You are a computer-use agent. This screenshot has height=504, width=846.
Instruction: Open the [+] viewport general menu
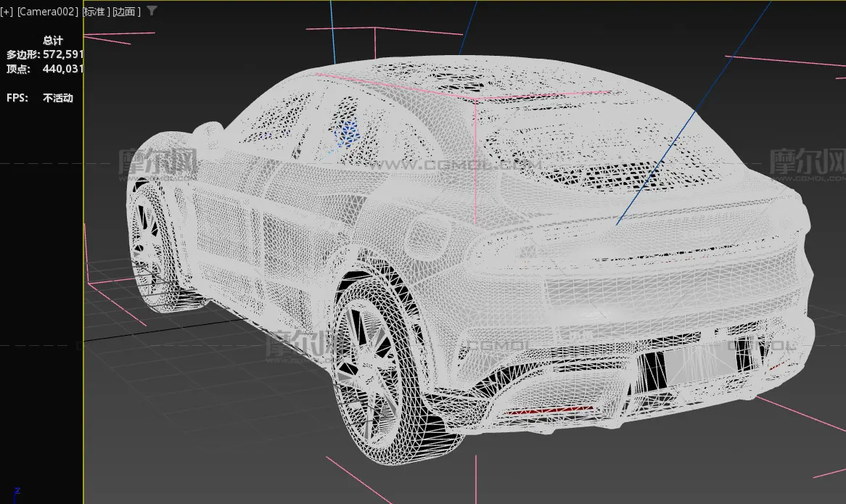(x=7, y=12)
